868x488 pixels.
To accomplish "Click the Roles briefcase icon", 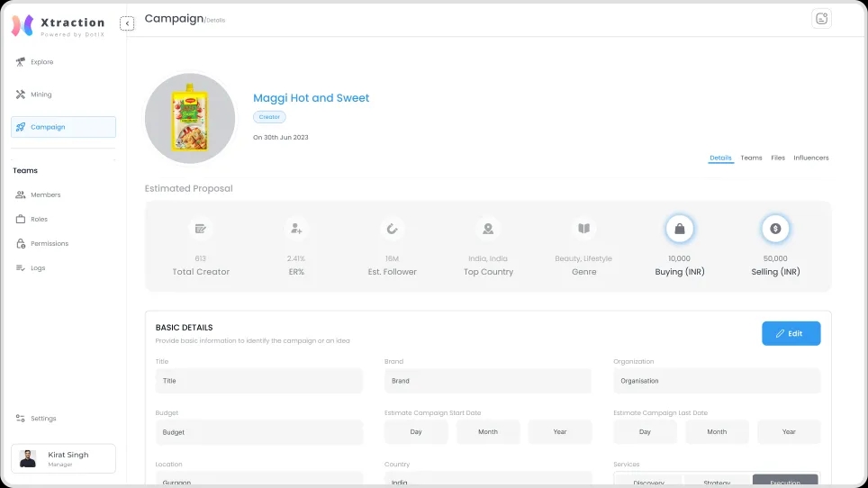I will (21, 219).
